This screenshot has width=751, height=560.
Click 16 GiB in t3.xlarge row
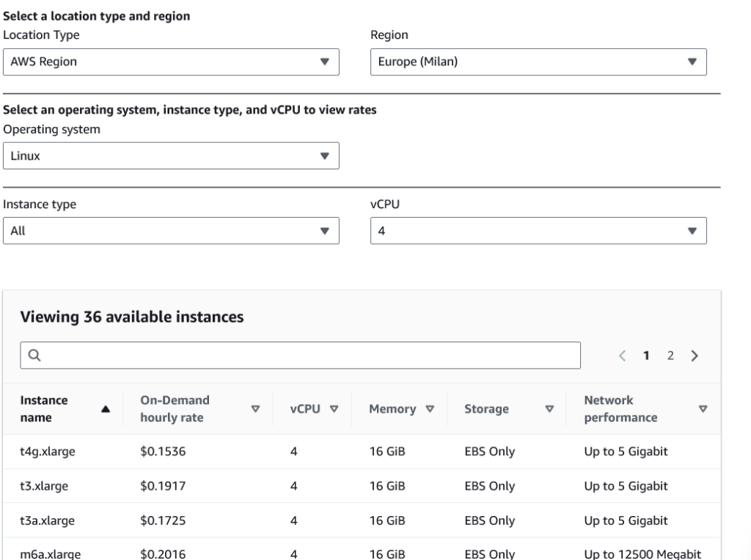coord(387,486)
